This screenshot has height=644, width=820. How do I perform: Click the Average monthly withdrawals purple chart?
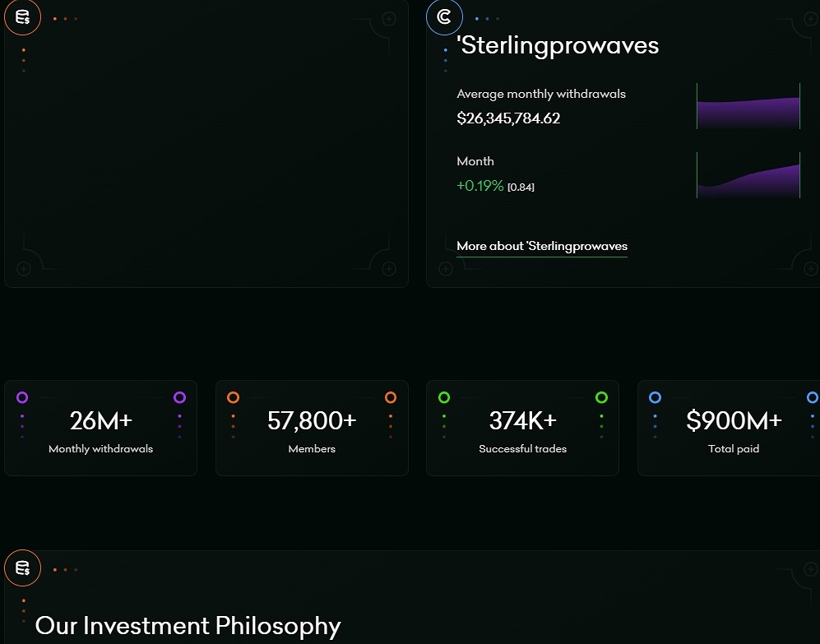(748, 107)
